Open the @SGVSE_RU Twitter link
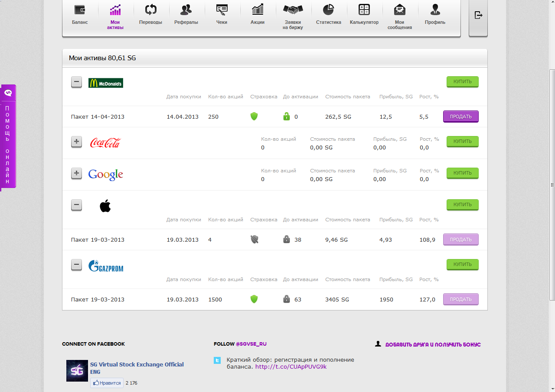Viewport: 555px width, 392px height. pyautogui.click(x=251, y=344)
